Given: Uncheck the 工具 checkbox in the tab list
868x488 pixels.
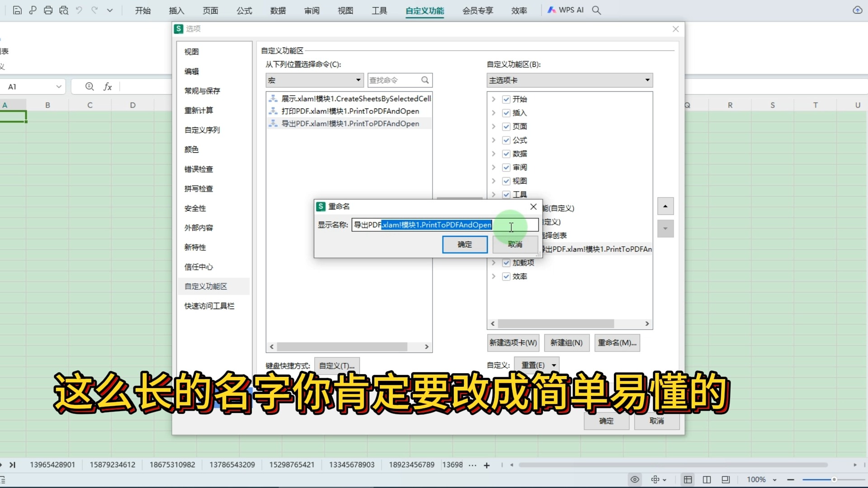Looking at the screenshot, I should click(506, 194).
